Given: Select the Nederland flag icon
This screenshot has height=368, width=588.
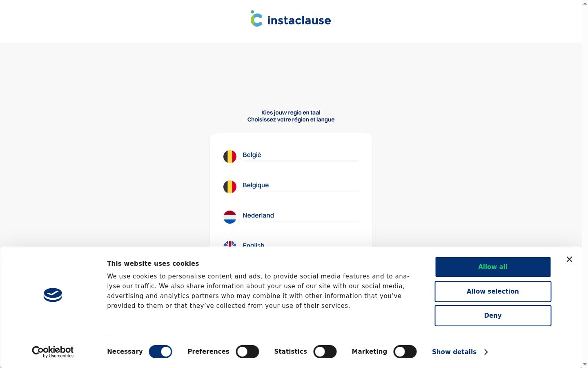Looking at the screenshot, I should click(x=230, y=217).
